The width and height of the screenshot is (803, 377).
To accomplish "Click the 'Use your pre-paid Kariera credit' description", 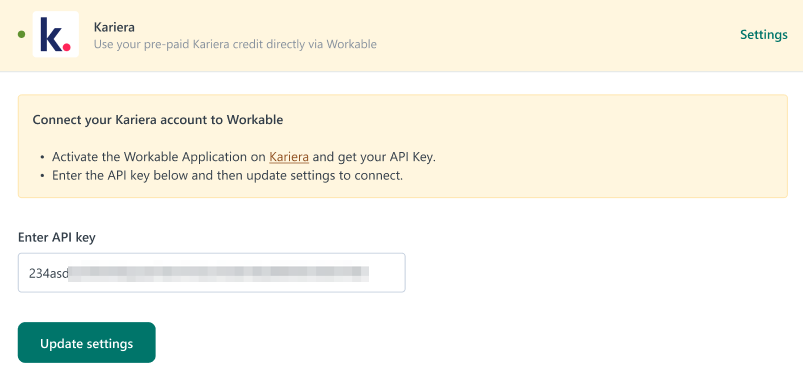I will click(235, 45).
